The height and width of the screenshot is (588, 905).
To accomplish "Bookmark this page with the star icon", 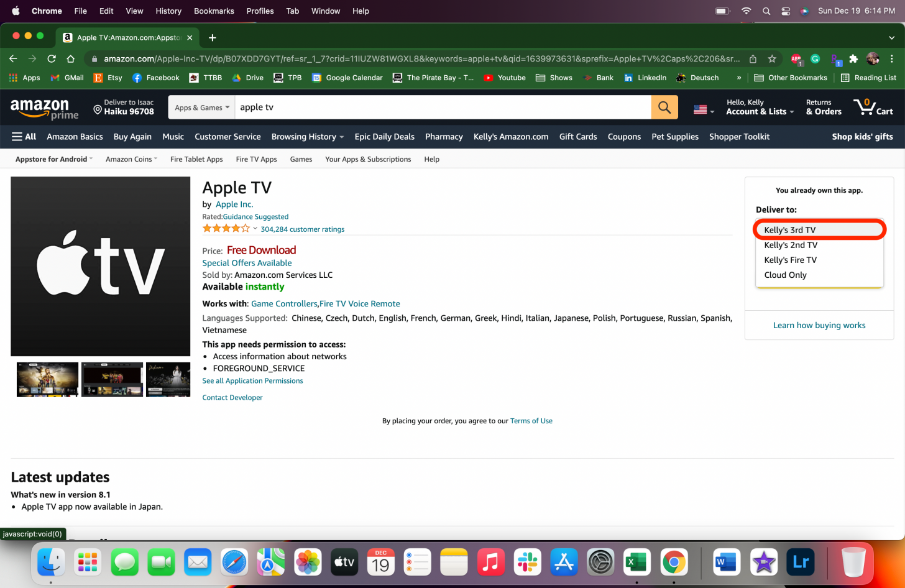I will pyautogui.click(x=772, y=58).
